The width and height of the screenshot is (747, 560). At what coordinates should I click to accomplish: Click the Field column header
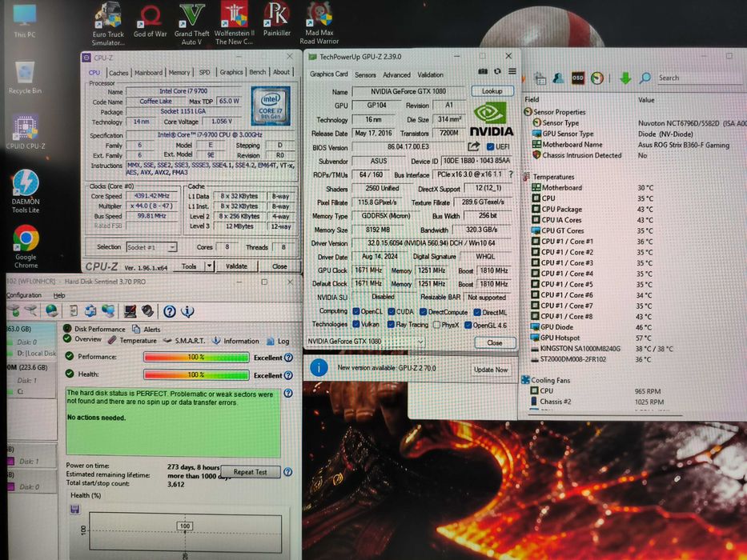pos(531,99)
